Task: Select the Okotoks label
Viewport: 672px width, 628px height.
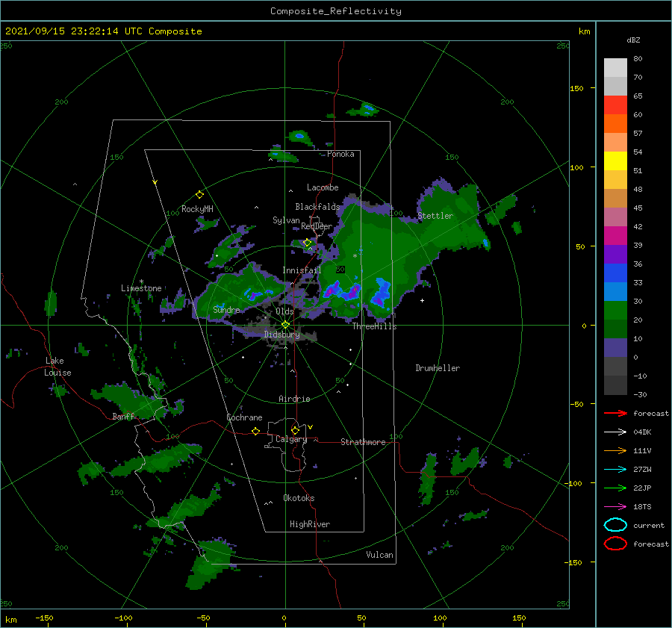Action: pyautogui.click(x=299, y=498)
